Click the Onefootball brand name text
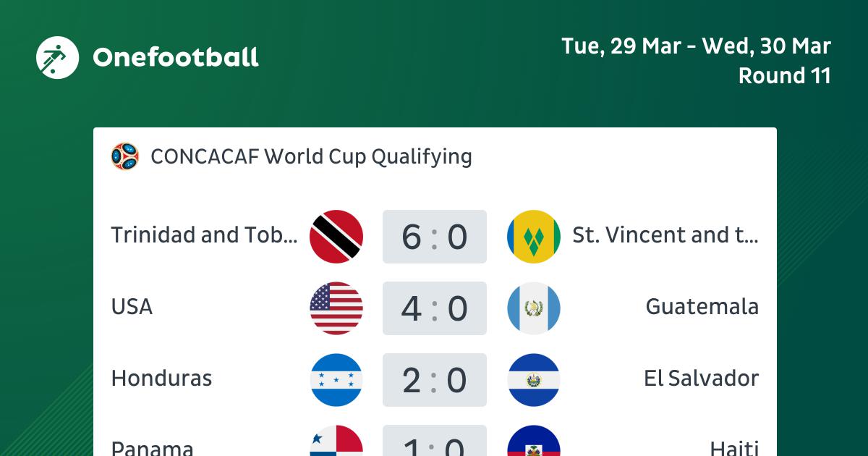868x456 pixels. [176, 57]
